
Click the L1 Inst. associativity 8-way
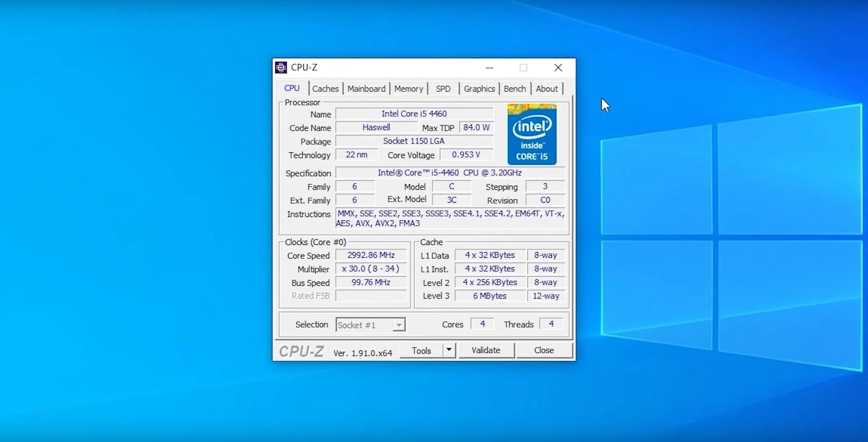(x=546, y=269)
